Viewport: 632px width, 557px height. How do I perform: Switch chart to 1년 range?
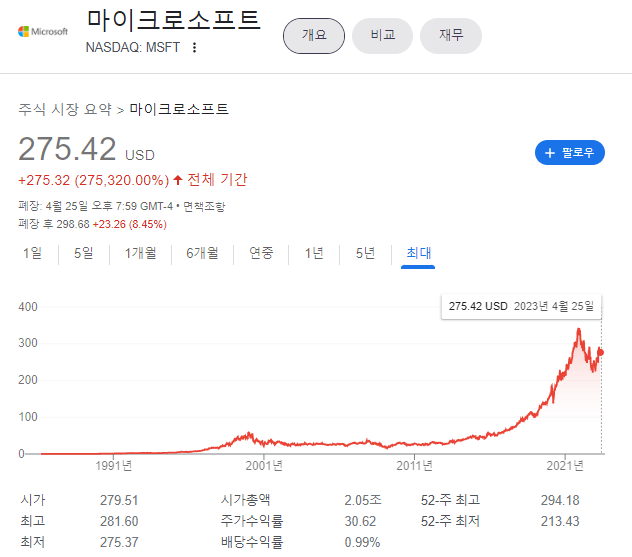[x=314, y=254]
